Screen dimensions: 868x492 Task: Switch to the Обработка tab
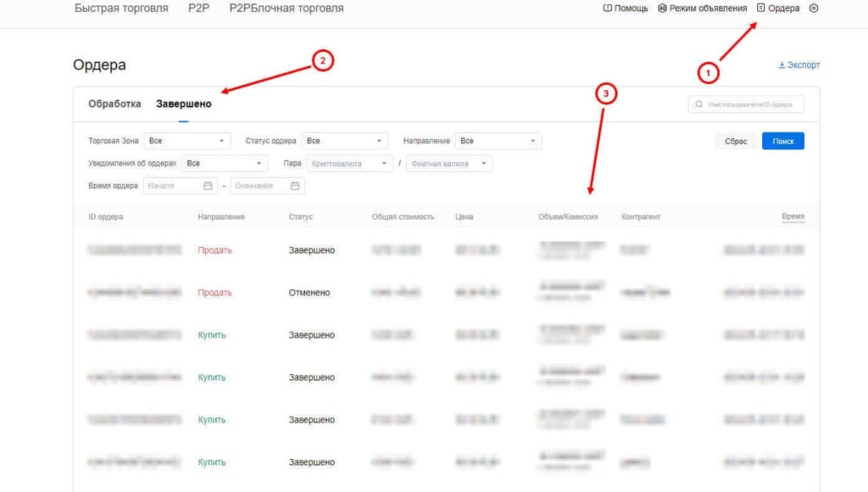coord(114,104)
